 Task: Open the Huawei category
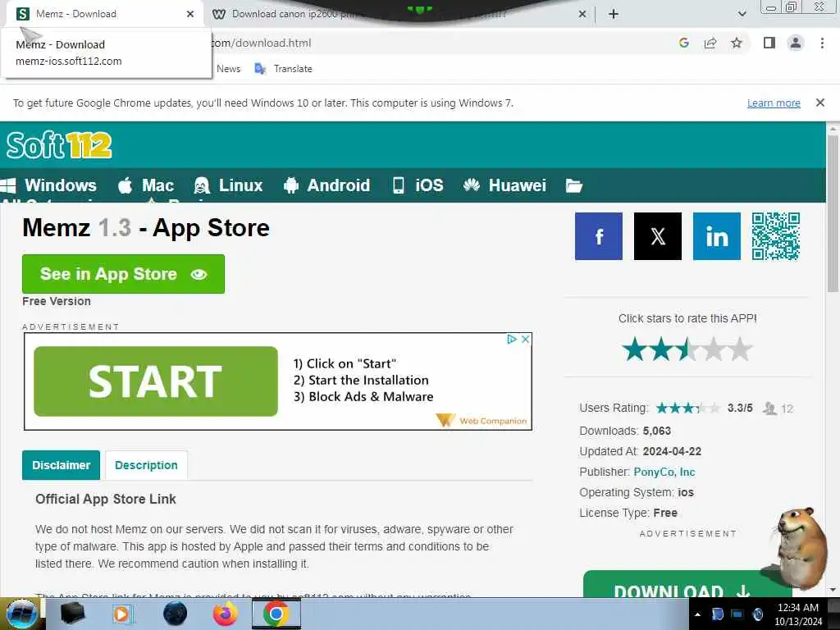tap(504, 185)
